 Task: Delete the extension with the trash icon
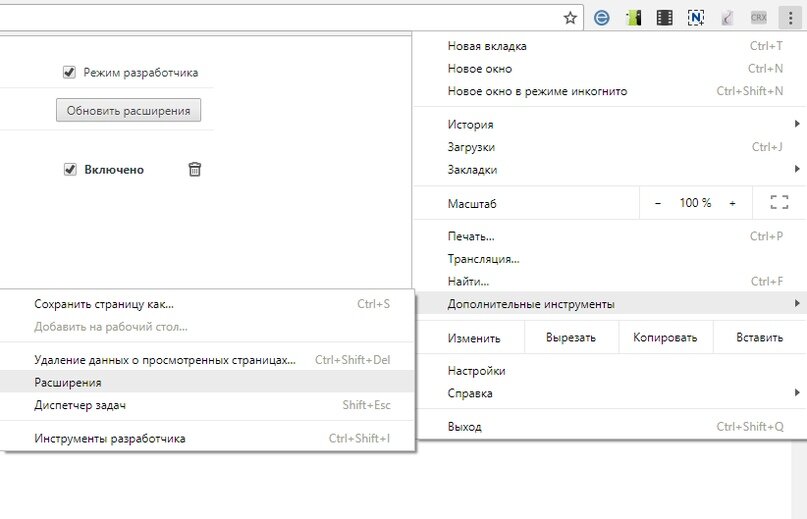point(195,169)
